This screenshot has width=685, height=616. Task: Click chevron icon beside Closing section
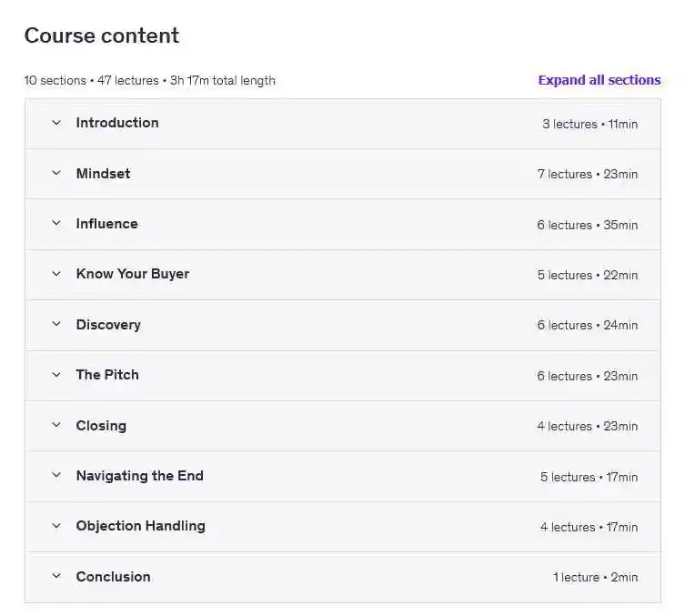coord(56,426)
